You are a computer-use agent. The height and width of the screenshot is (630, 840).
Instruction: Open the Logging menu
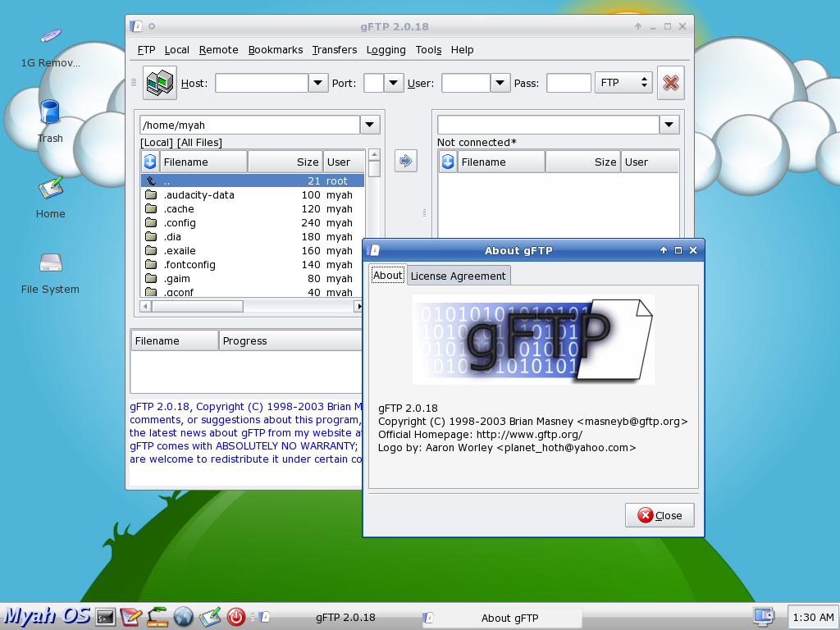pos(386,50)
